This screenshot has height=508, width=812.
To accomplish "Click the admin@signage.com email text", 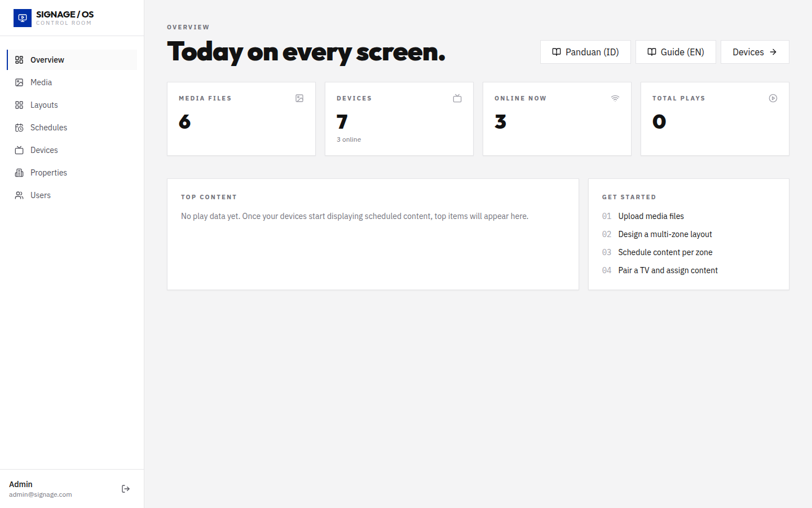I will pos(41,494).
